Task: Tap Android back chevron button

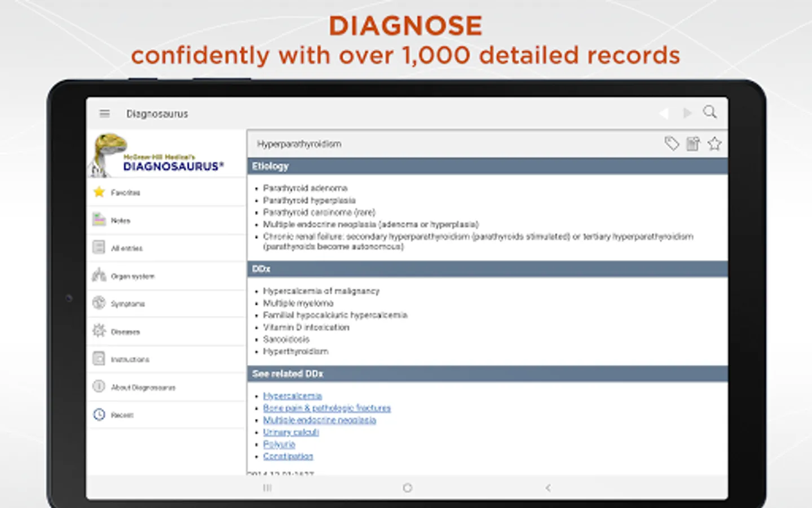Action: coord(548,488)
